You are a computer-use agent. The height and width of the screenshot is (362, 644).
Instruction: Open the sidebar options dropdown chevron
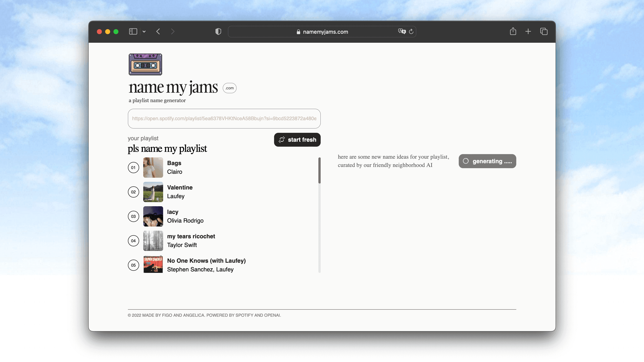tap(144, 32)
